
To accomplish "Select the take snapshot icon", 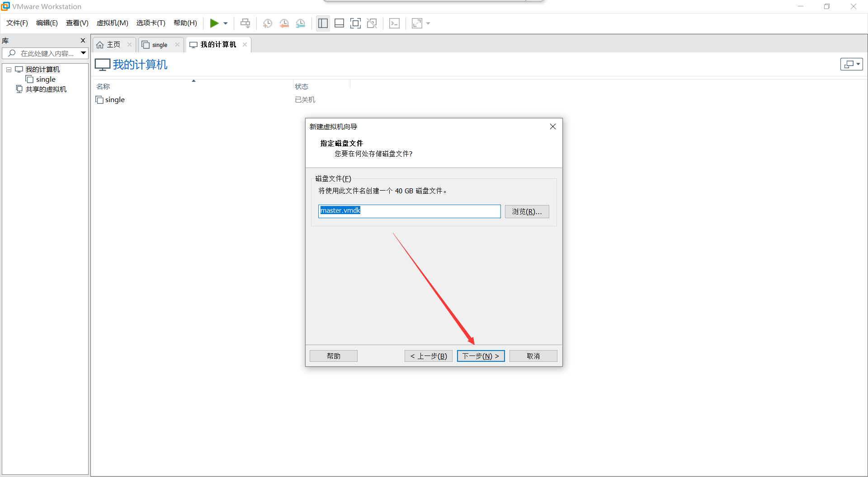I will coord(267,23).
